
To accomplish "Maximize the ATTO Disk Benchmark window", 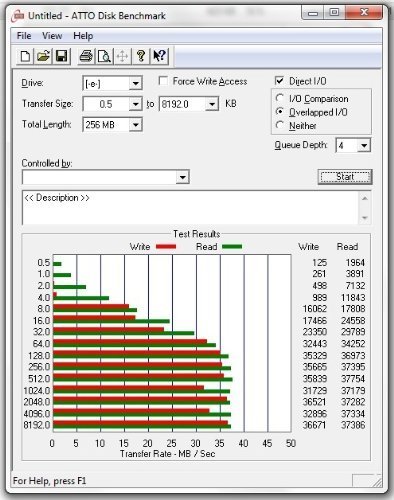I will coord(334,13).
